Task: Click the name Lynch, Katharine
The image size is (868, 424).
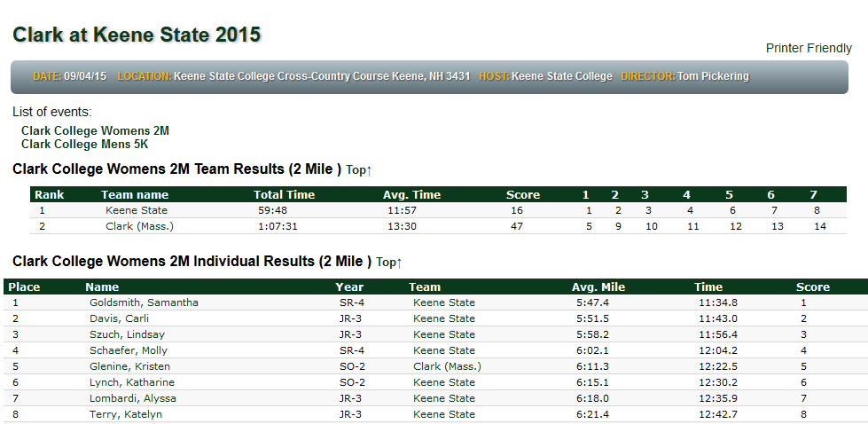Action: 132,383
